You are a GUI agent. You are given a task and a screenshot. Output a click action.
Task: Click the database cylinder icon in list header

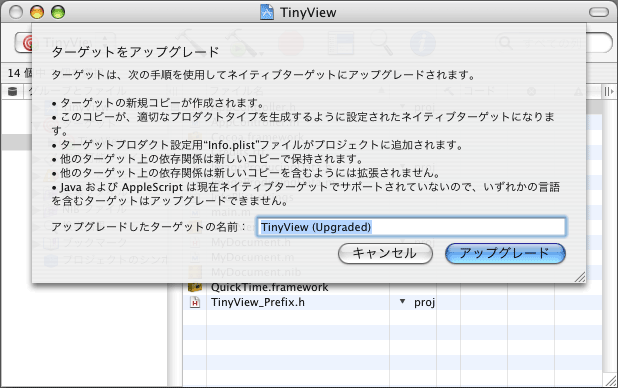[x=13, y=92]
